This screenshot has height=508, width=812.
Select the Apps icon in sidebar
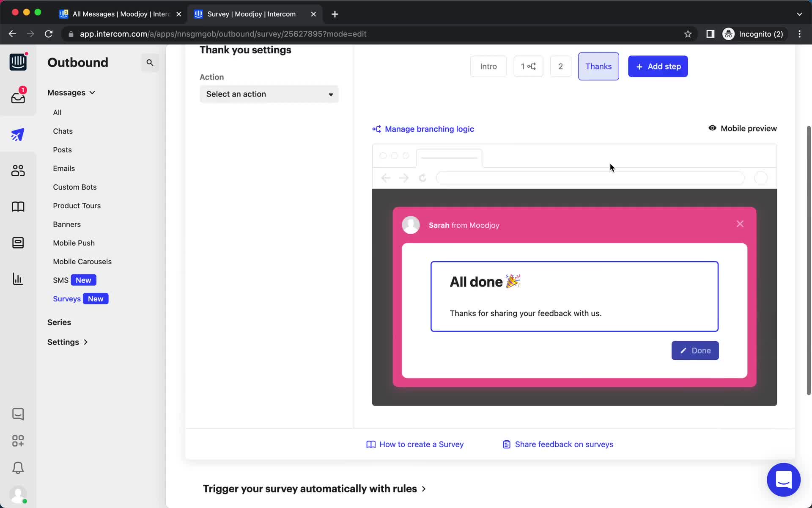coord(17,441)
